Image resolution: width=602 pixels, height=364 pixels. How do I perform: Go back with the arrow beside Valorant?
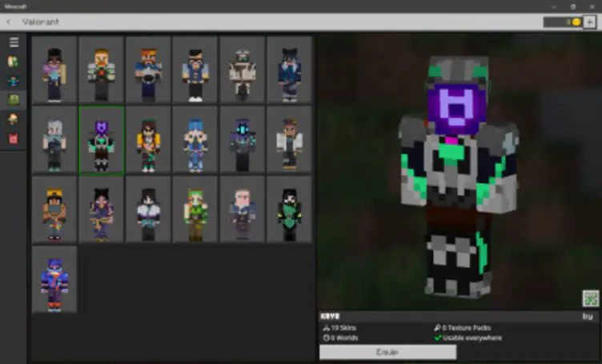pyautogui.click(x=9, y=22)
